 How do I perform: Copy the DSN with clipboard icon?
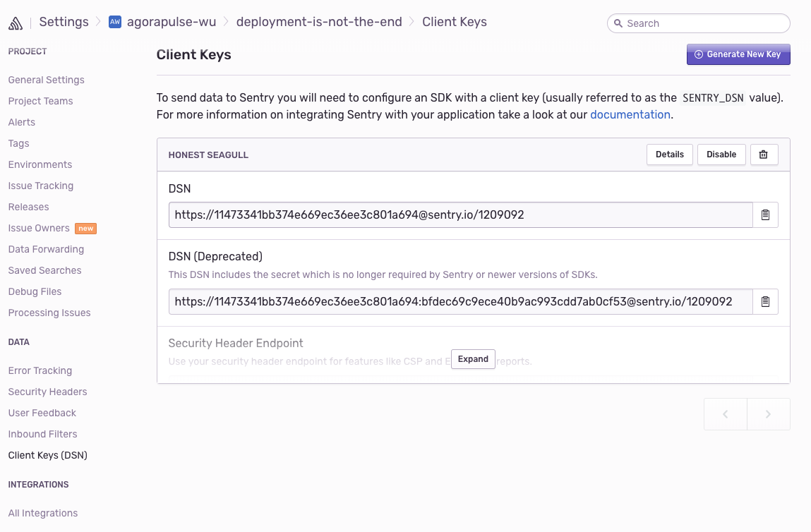tap(766, 214)
